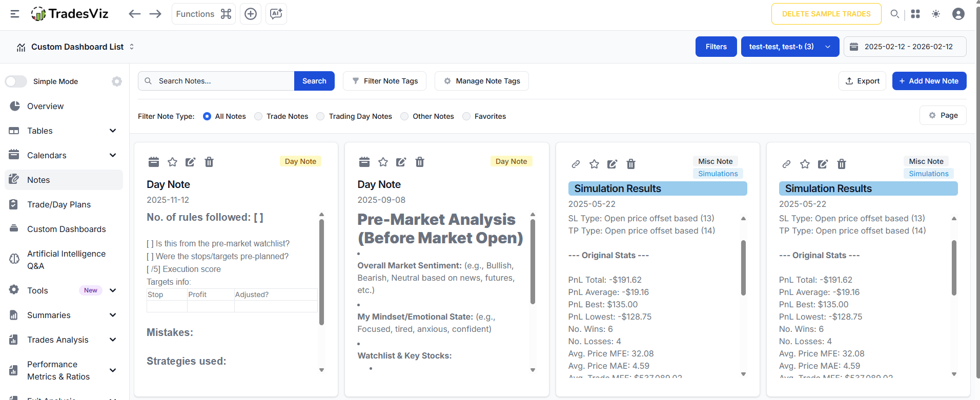This screenshot has height=400, width=980.
Task: Click the Simple Mode settings gear
Action: (117, 81)
